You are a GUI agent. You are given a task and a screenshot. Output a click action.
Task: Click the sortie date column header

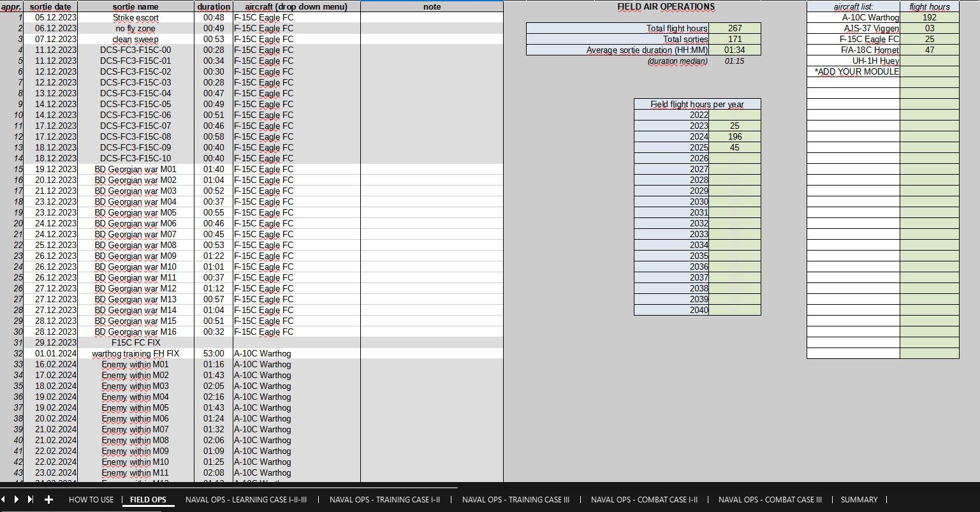click(50, 6)
